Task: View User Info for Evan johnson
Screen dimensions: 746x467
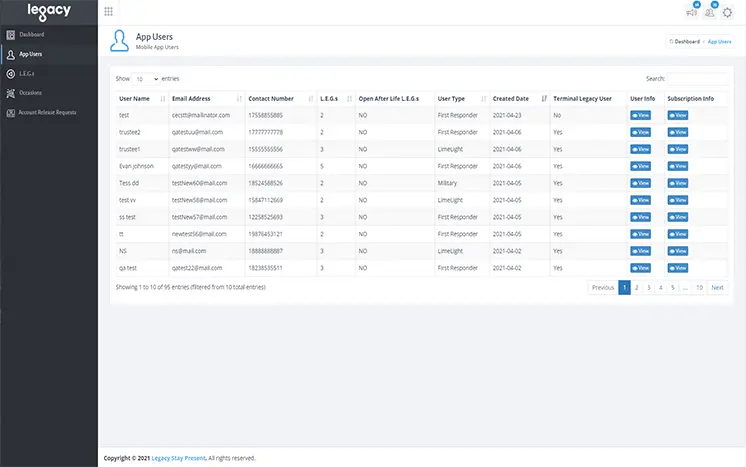Action: (x=640, y=166)
